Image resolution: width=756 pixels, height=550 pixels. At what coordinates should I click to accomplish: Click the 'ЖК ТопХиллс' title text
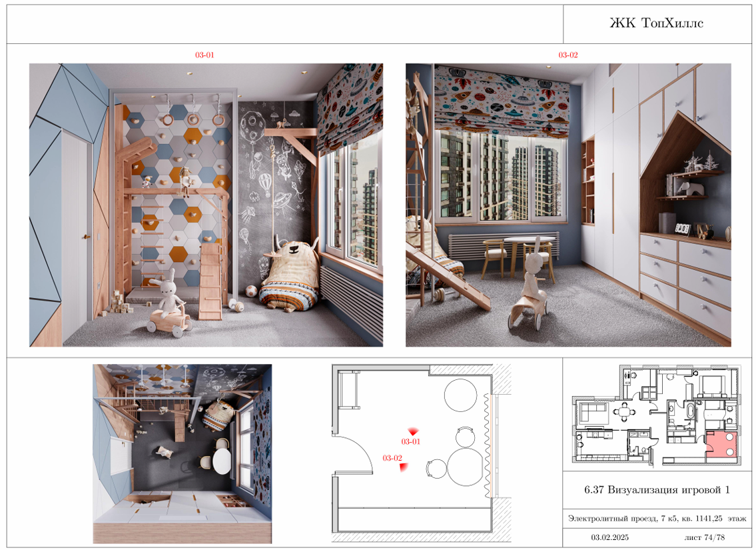coord(656,23)
